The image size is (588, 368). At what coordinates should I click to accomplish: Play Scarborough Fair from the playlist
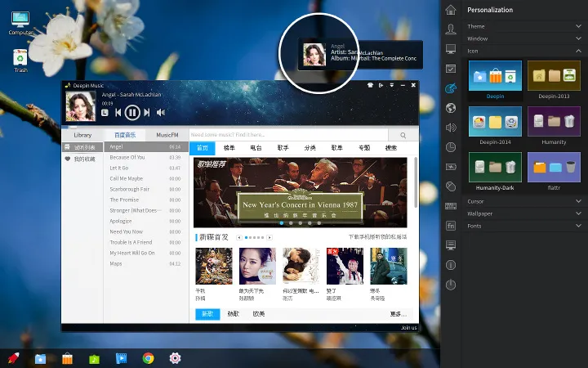coord(146,189)
